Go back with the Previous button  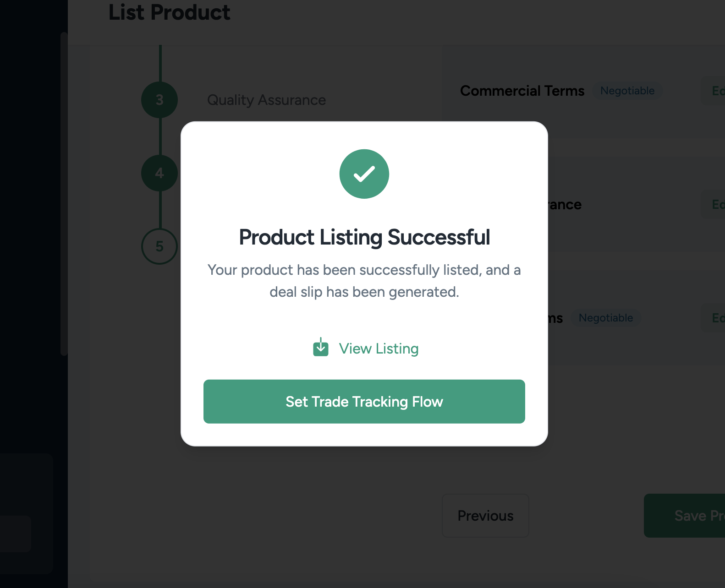(485, 516)
